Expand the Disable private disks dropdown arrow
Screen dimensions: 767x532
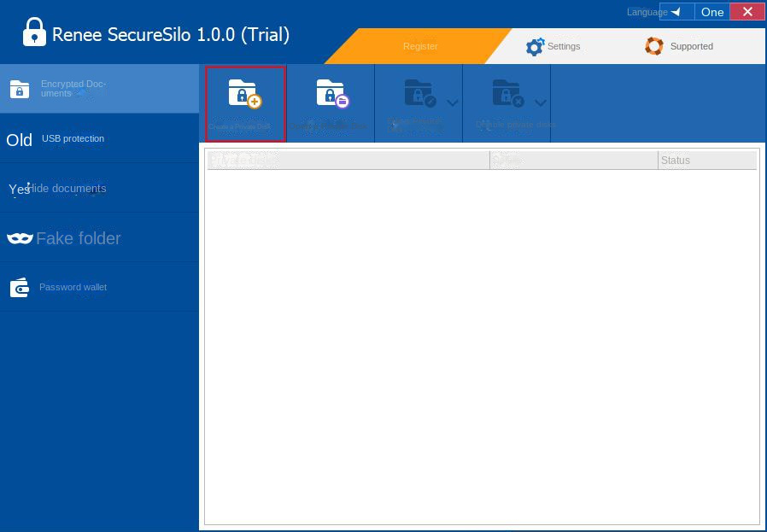tap(541, 102)
